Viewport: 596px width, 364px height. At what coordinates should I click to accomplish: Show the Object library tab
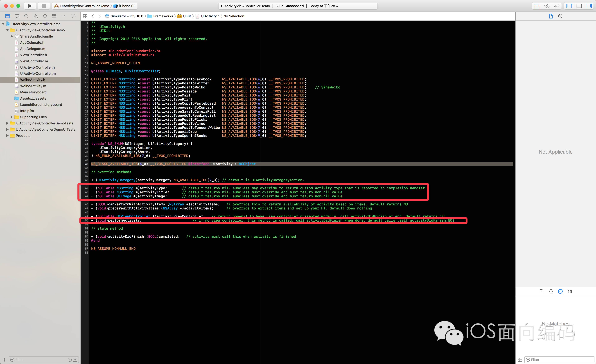coord(560,291)
